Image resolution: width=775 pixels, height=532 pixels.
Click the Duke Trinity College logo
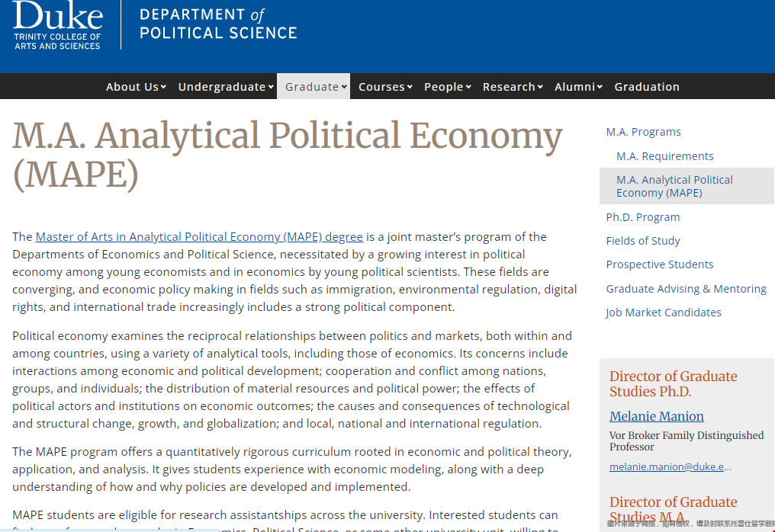[x=57, y=26]
